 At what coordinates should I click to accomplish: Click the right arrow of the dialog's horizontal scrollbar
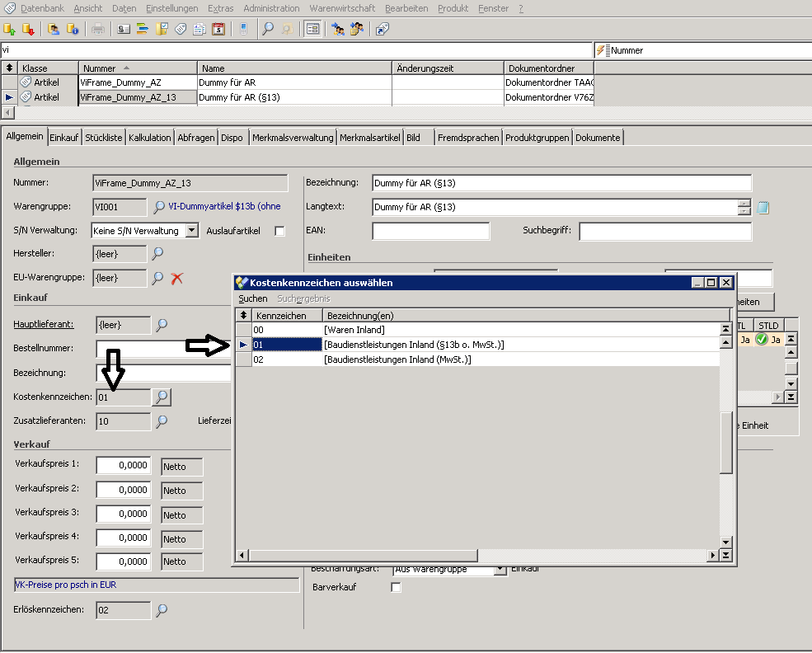click(713, 555)
